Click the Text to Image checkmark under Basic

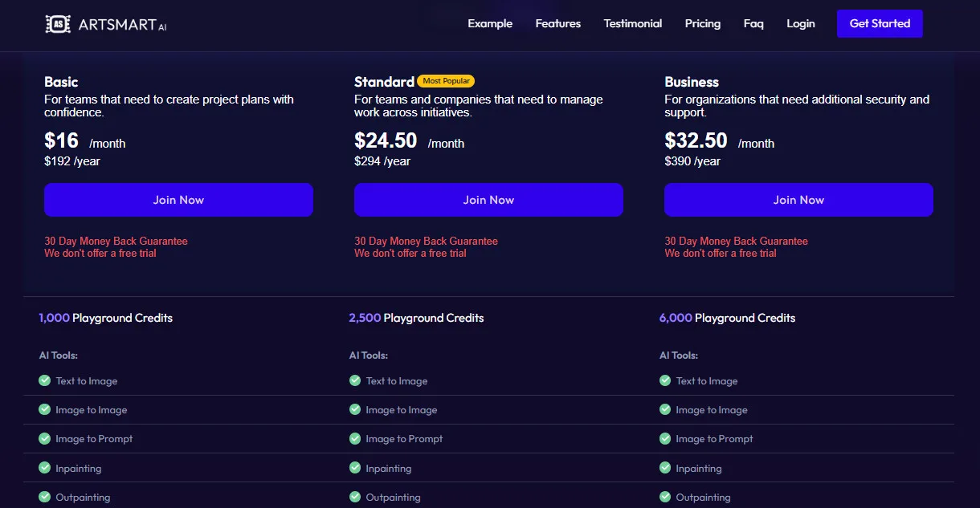(x=44, y=380)
